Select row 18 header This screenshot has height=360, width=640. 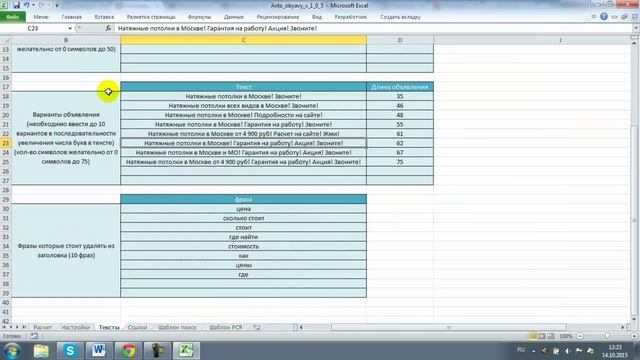pos(6,96)
